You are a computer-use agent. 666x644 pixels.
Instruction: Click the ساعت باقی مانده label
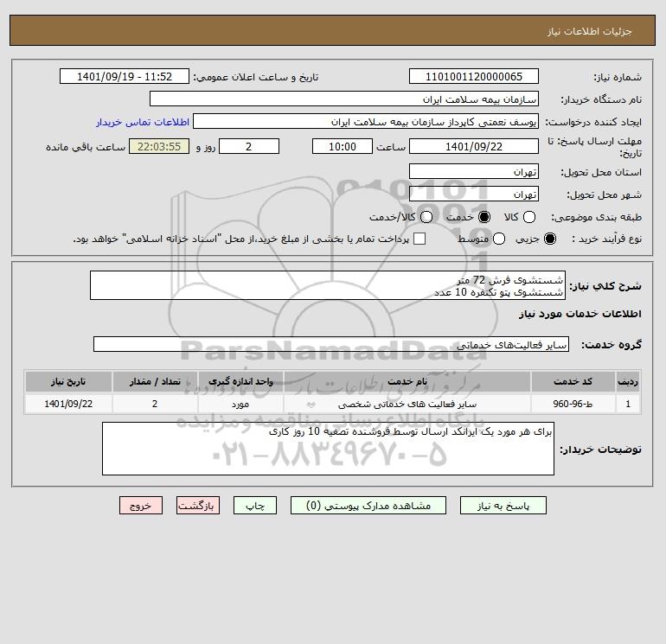tap(86, 147)
